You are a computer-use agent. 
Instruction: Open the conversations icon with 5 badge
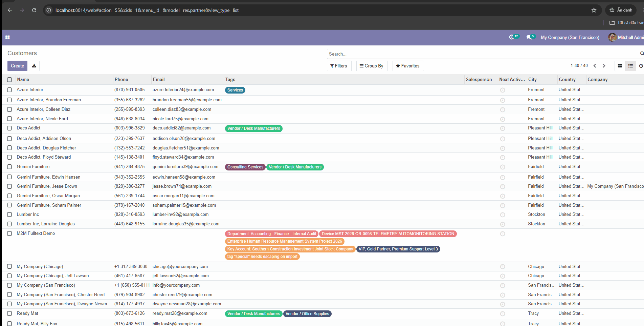tap(530, 37)
